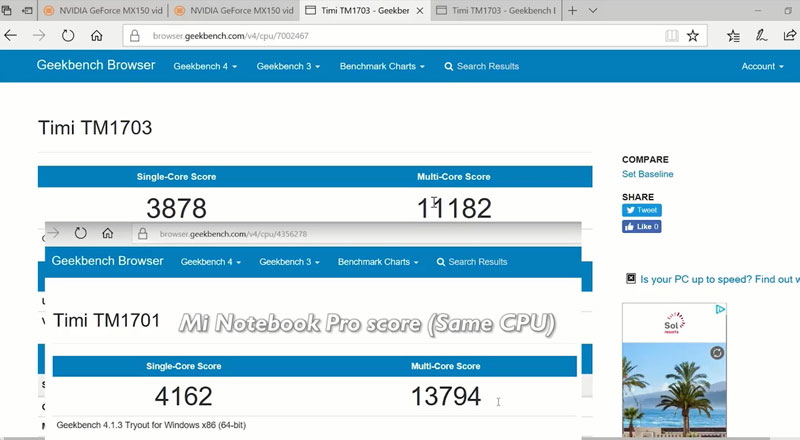800x440 pixels.
Task: Select the 3878 single-core score
Action: pos(177,208)
